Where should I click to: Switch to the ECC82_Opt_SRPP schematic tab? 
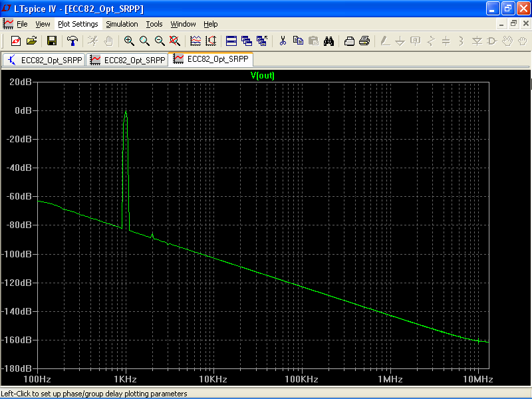click(44, 60)
